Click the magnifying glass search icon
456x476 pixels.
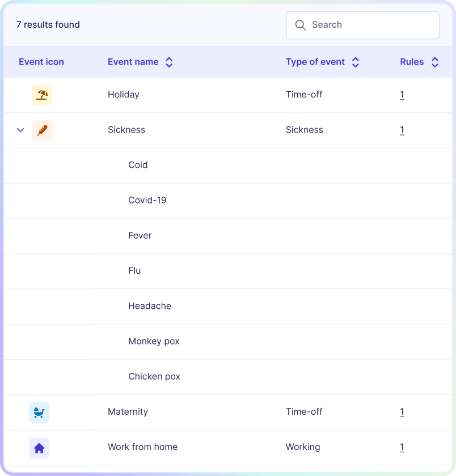point(301,25)
